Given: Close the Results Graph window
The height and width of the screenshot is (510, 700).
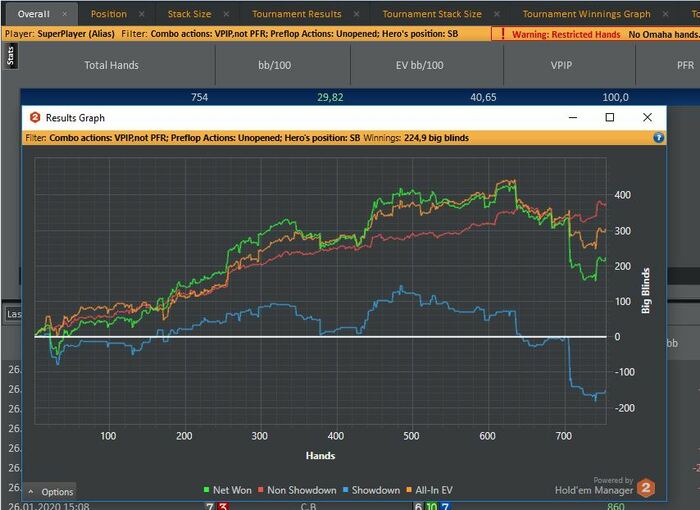Looking at the screenshot, I should [647, 117].
